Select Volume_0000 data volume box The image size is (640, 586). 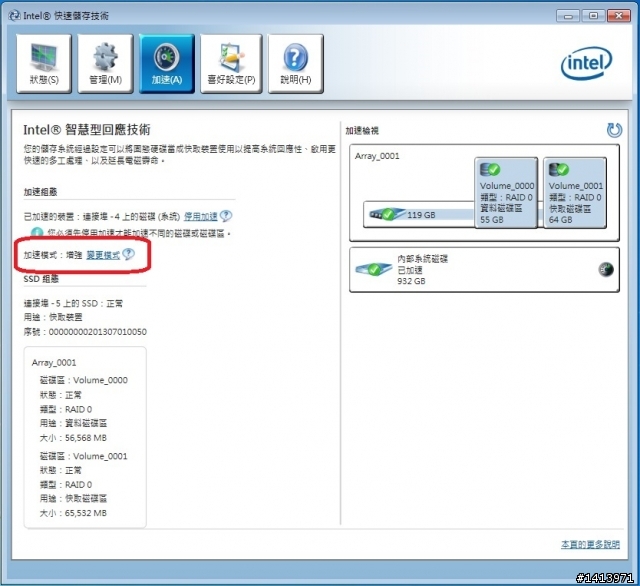click(506, 193)
